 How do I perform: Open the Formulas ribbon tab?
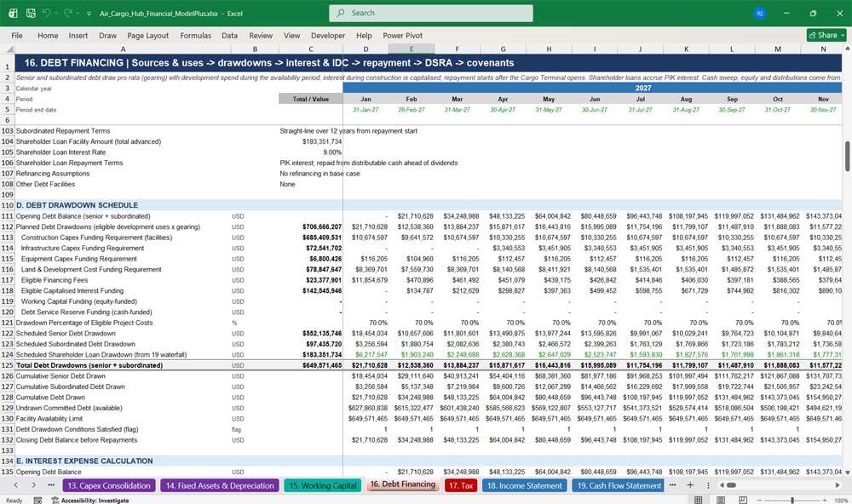196,35
